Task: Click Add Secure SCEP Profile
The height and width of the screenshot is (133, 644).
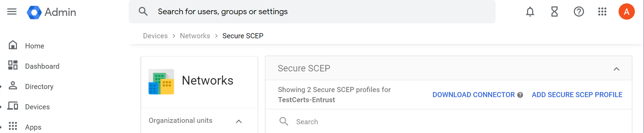Action: (577, 95)
